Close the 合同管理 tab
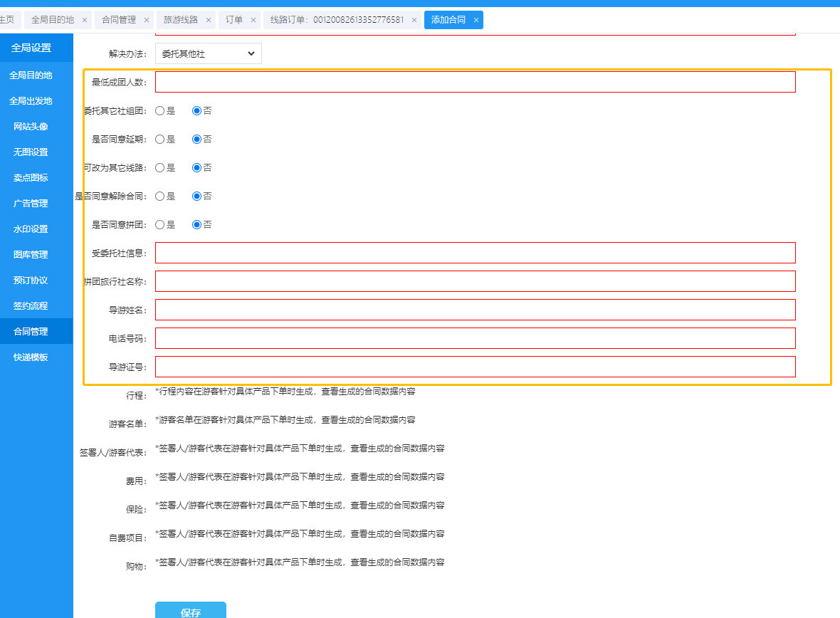This screenshot has width=840, height=618. click(x=147, y=20)
